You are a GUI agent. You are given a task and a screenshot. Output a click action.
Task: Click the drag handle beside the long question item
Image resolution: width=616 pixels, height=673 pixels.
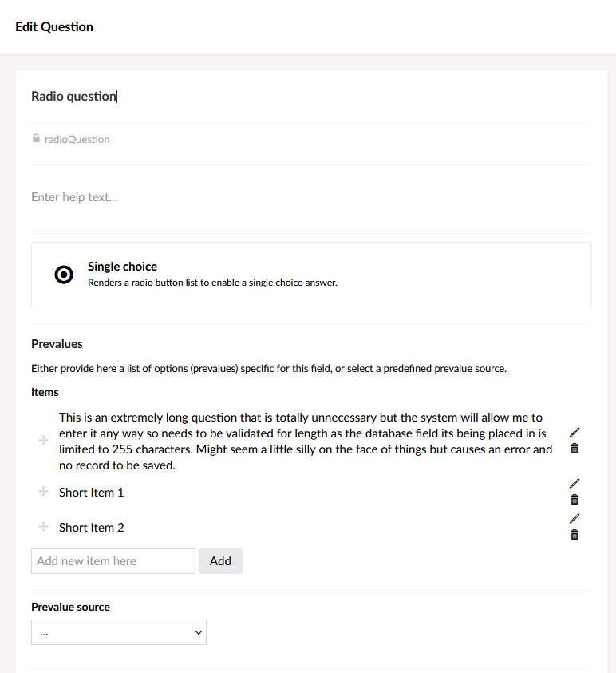tap(43, 441)
